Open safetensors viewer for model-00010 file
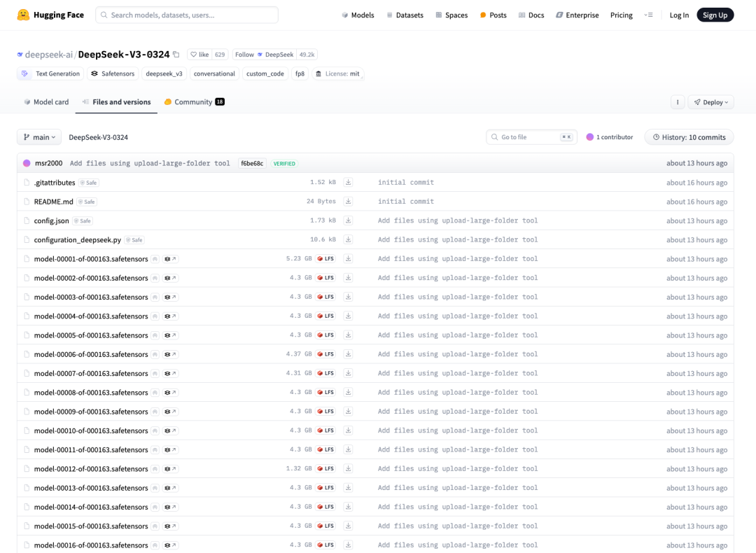Viewport: 756px width, 553px height. click(x=170, y=430)
